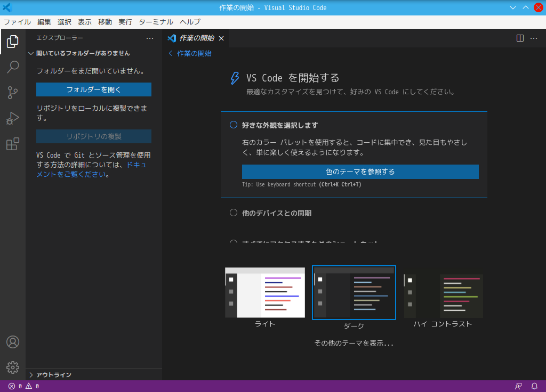This screenshot has height=392, width=546.
Task: Select the 他のデバイスとの同期 step circle
Action: pos(234,213)
